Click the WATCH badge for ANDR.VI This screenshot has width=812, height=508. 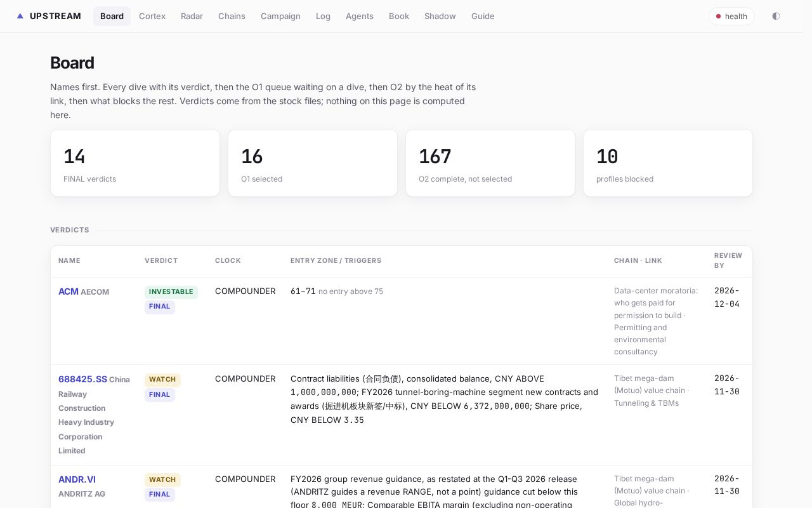tap(162, 480)
